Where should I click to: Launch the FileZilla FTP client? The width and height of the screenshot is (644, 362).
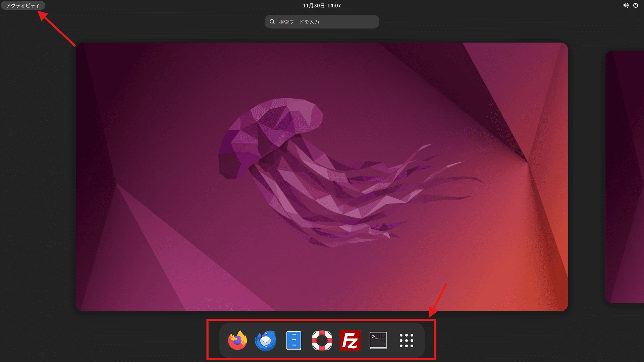350,340
